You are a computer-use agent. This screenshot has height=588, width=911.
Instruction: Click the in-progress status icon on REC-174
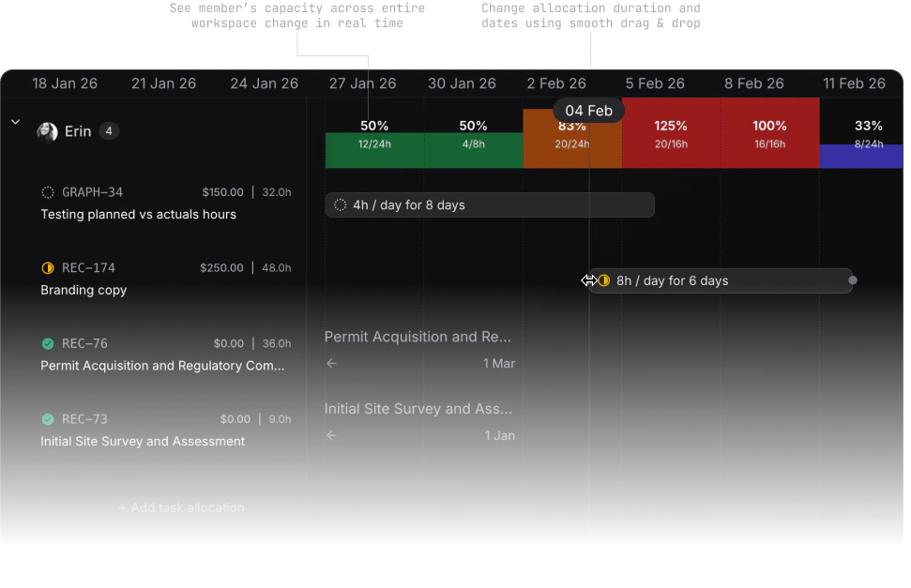[x=48, y=267]
